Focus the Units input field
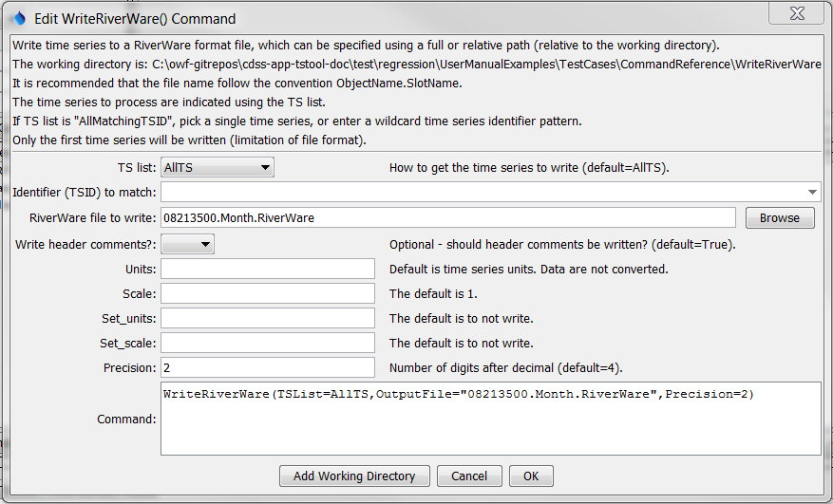The image size is (833, 504). tap(268, 269)
